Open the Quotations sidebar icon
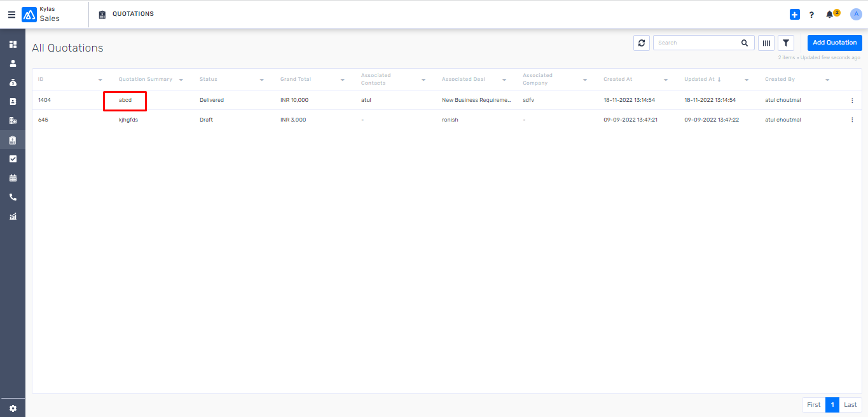This screenshot has height=417, width=868. (13, 140)
